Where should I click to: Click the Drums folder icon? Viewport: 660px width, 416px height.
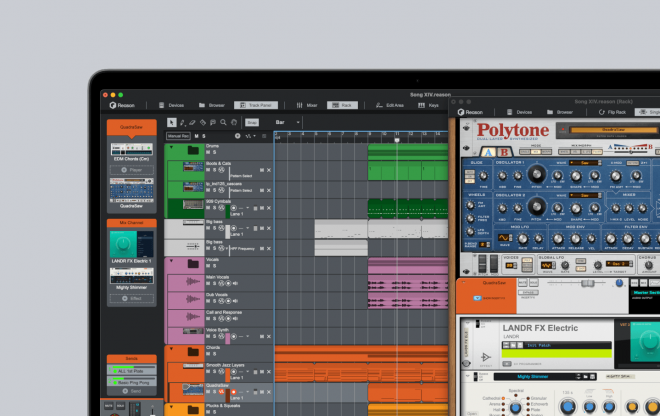point(192,150)
